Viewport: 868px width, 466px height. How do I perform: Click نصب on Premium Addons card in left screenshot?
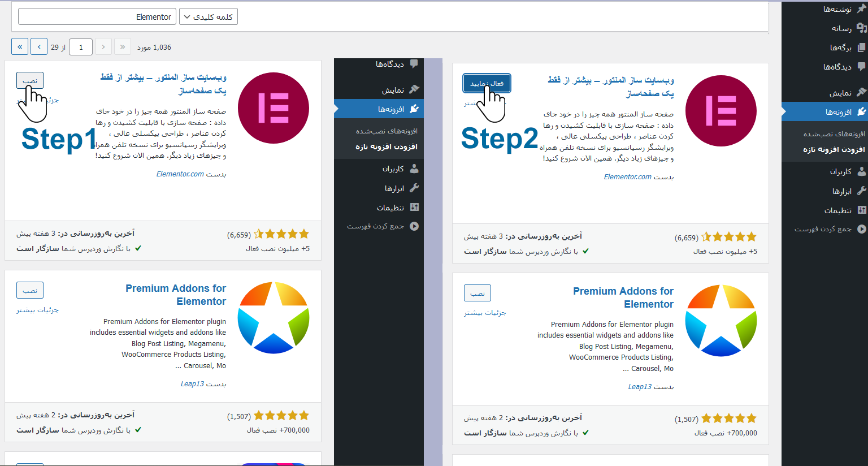click(30, 290)
